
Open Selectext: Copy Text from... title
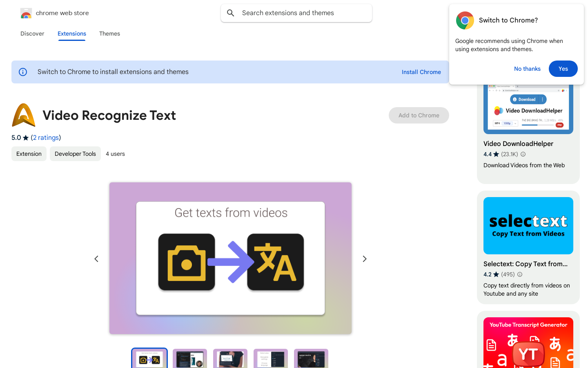(x=526, y=264)
